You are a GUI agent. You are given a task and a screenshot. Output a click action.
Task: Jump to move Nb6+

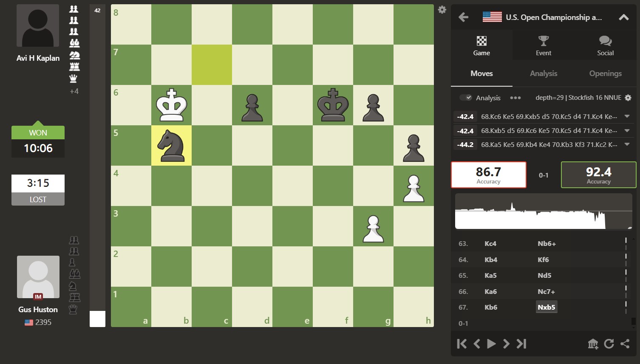pyautogui.click(x=547, y=244)
